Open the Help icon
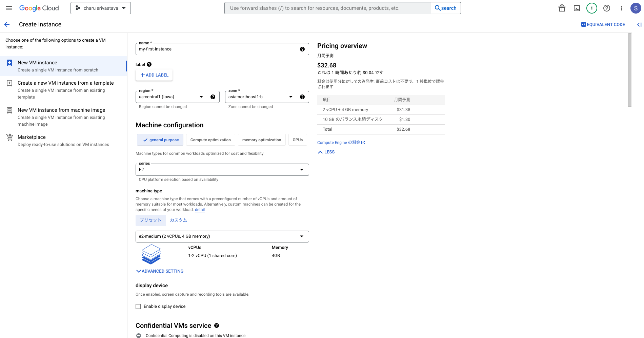Viewport: 644px width, 338px height. pos(607,8)
